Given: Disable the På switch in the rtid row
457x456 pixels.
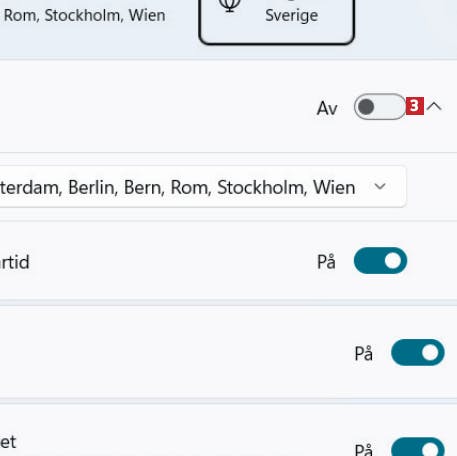Looking at the screenshot, I should pos(380,261).
